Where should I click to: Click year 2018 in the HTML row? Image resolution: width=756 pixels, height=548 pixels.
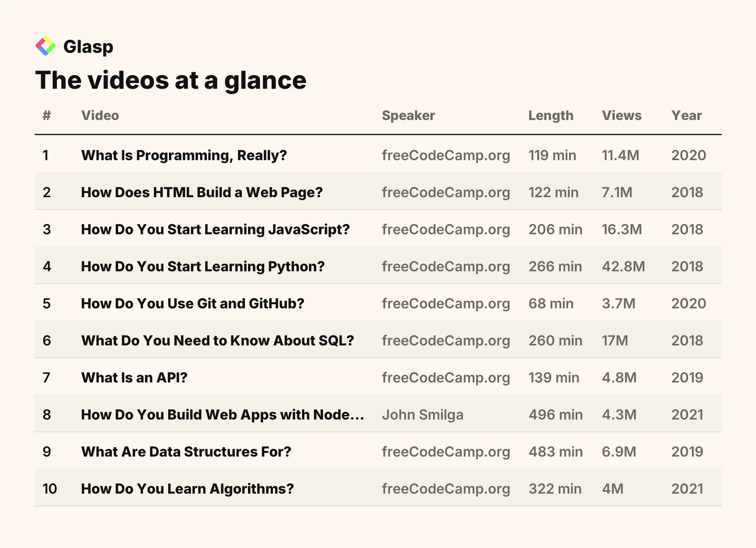pyautogui.click(x=687, y=192)
